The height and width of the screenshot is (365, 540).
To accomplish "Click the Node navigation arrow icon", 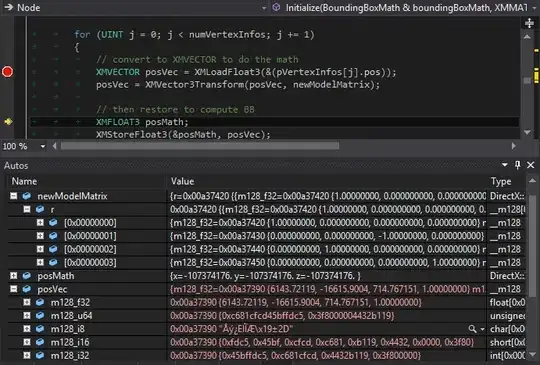I will coord(8,7).
